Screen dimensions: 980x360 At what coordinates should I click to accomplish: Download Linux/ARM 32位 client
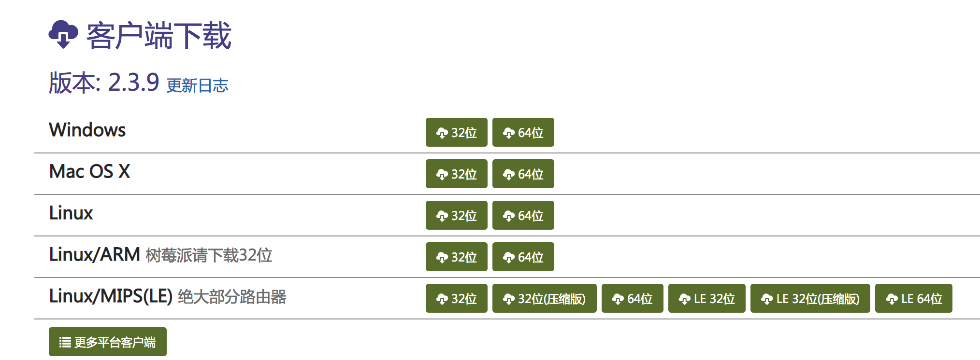456,257
